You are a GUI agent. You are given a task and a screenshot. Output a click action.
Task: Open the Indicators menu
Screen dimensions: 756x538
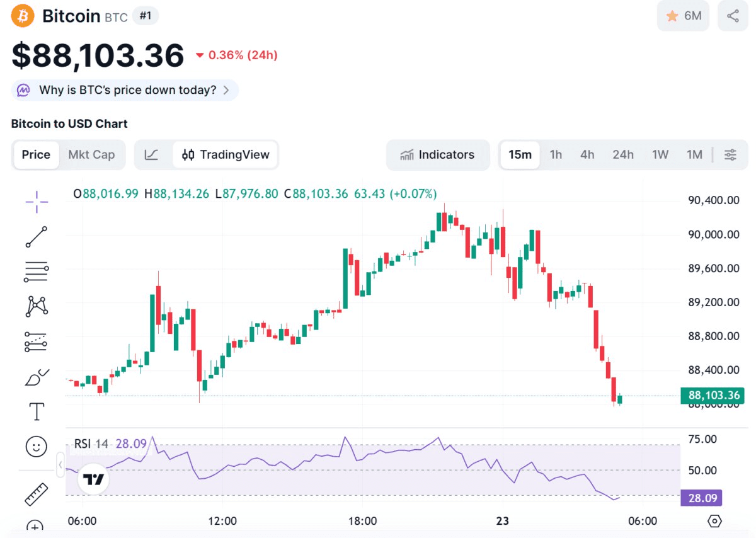[438, 154]
